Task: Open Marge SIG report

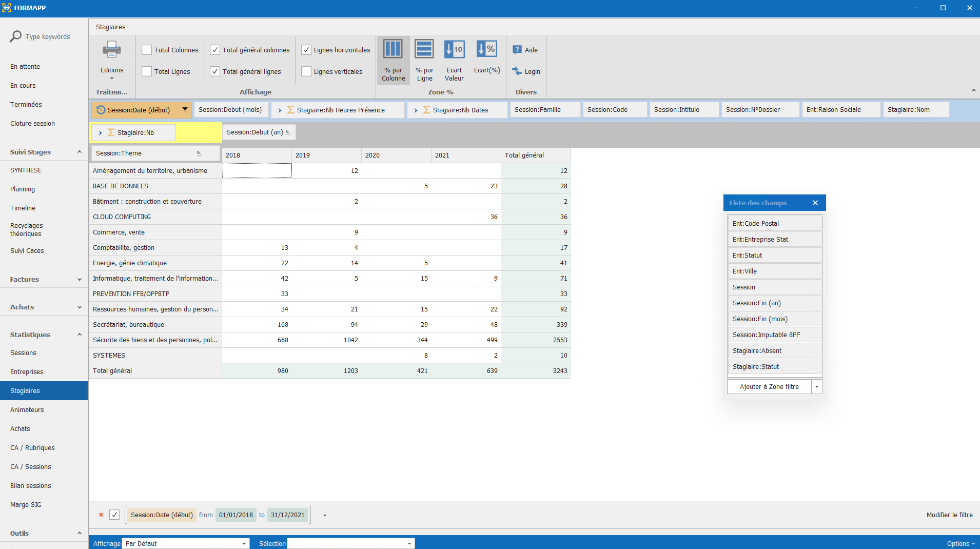Action: pyautogui.click(x=26, y=505)
